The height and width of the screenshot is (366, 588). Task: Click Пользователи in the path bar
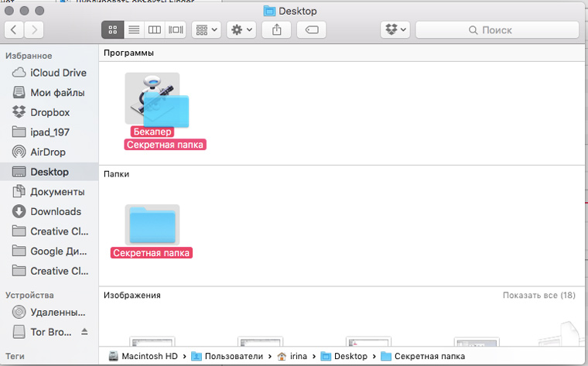227,356
